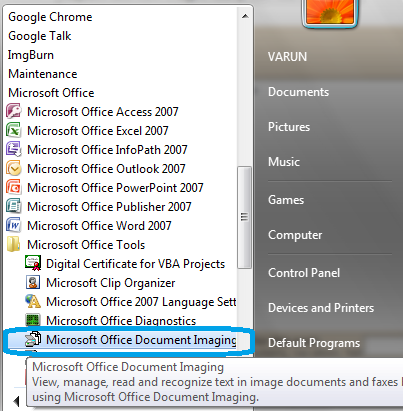Image resolution: width=403 pixels, height=411 pixels.
Task: Click Microsoft Office Word 2007 text
Action: [x=99, y=226]
